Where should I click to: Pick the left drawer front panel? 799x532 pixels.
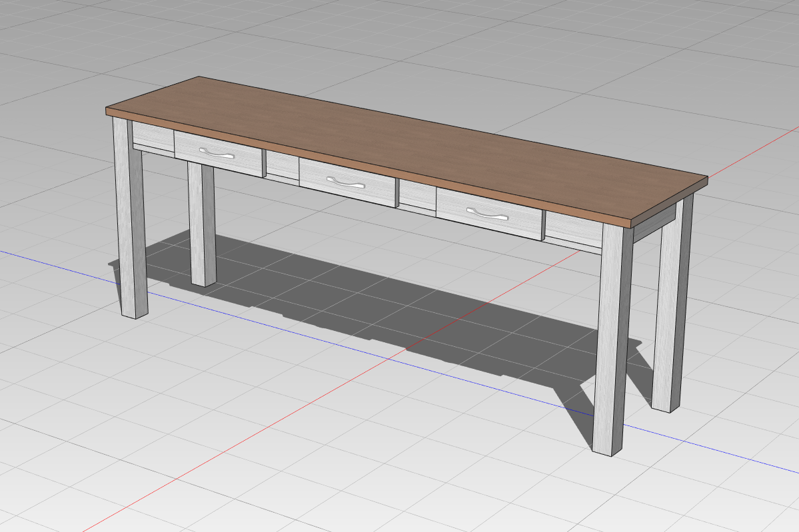click(x=219, y=154)
